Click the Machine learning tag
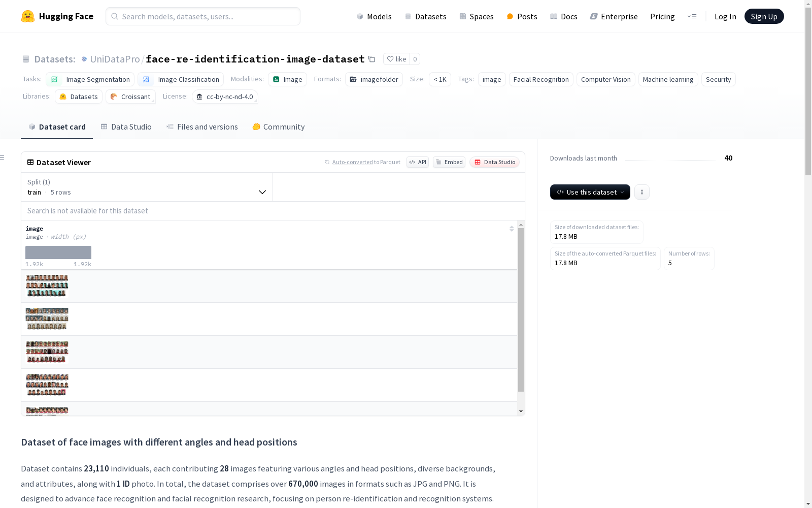812x508 pixels. tap(668, 79)
